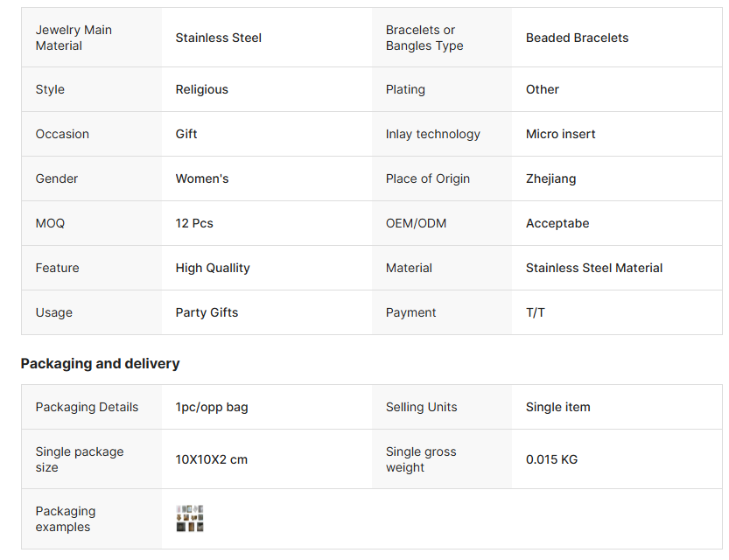Click the Single item selling units value
729x560 pixels.
point(557,407)
